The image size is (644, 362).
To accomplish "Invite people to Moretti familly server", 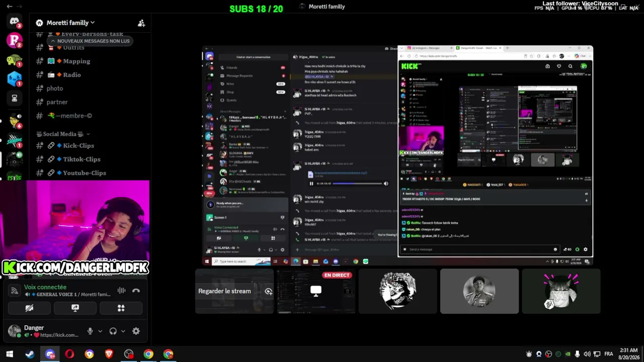I will 141,23.
